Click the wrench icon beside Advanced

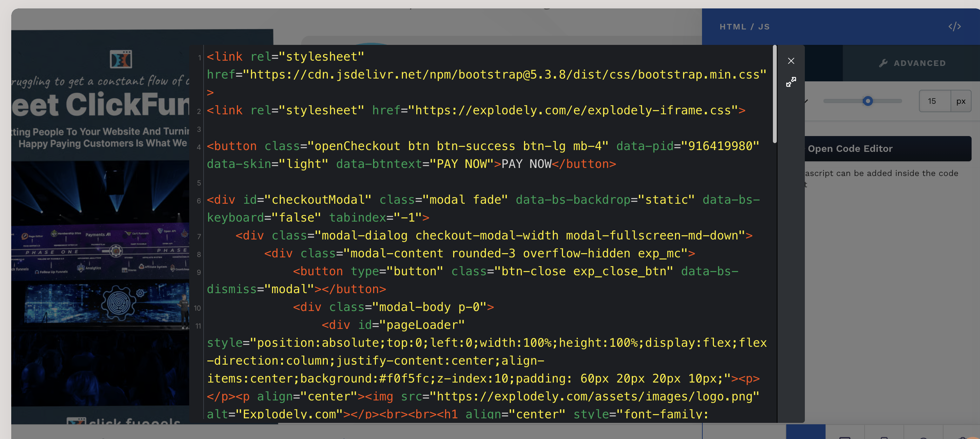pyautogui.click(x=883, y=63)
